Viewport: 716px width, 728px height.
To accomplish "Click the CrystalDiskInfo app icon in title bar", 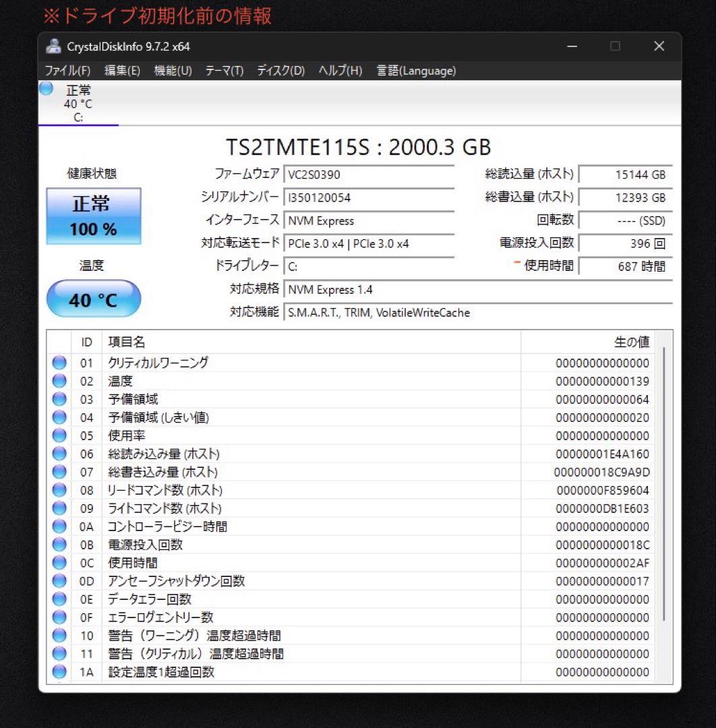I will click(x=54, y=47).
